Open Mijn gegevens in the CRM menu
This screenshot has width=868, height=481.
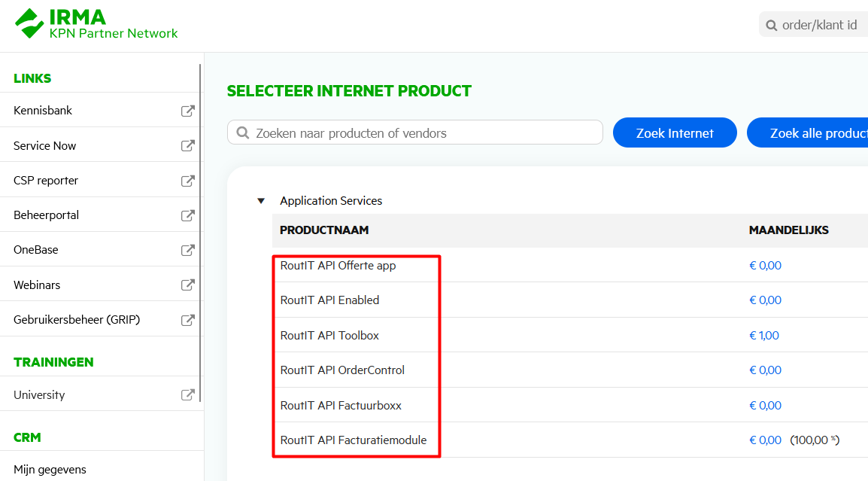[x=50, y=470]
